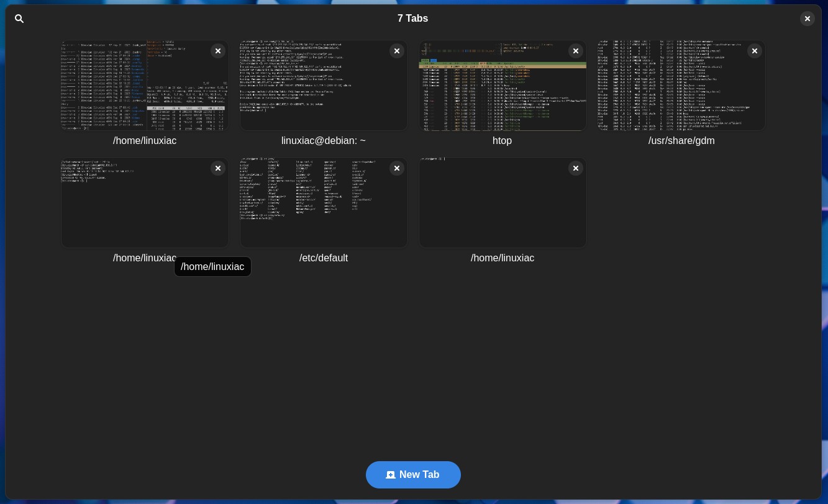Image resolution: width=828 pixels, height=504 pixels.
Task: Open the /usr/share/gdm process list thumbnail
Action: [681, 86]
